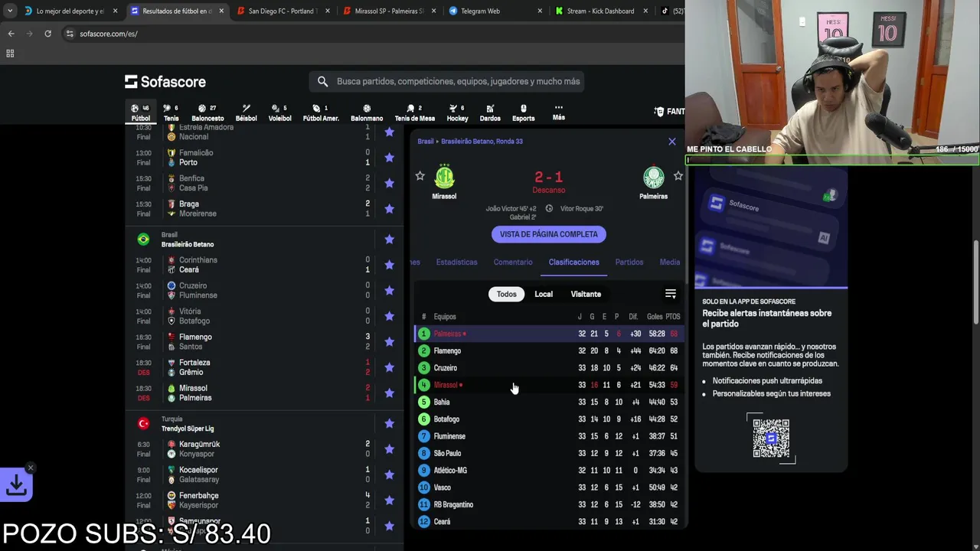Open the Fútbol sport category

(140, 112)
